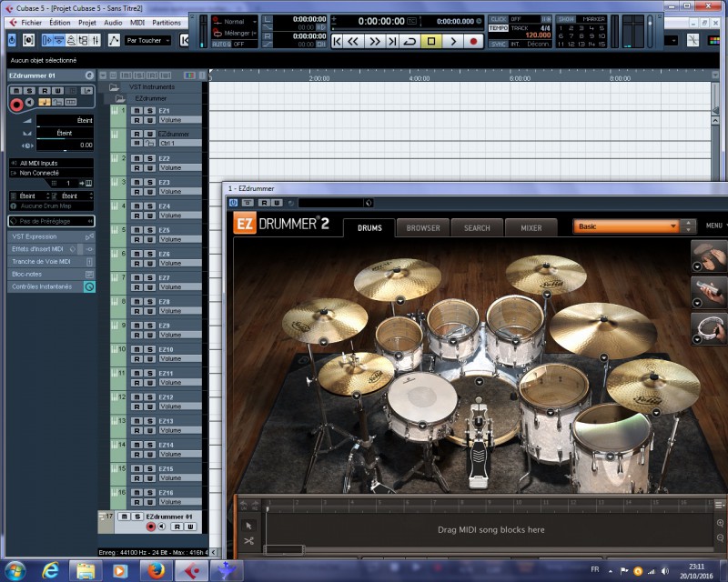
Task: Open Internet Explorer from the taskbar
Action: point(50,570)
